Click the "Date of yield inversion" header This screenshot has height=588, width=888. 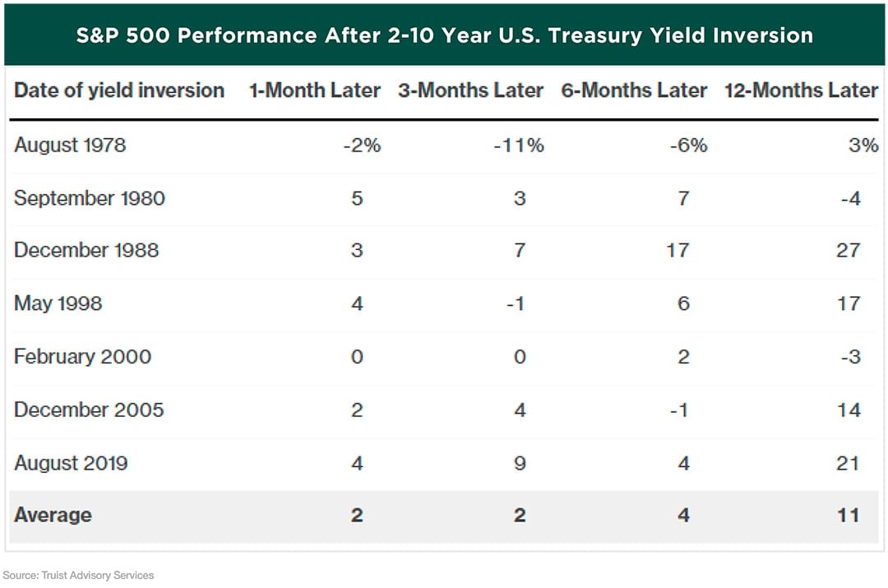point(119,90)
